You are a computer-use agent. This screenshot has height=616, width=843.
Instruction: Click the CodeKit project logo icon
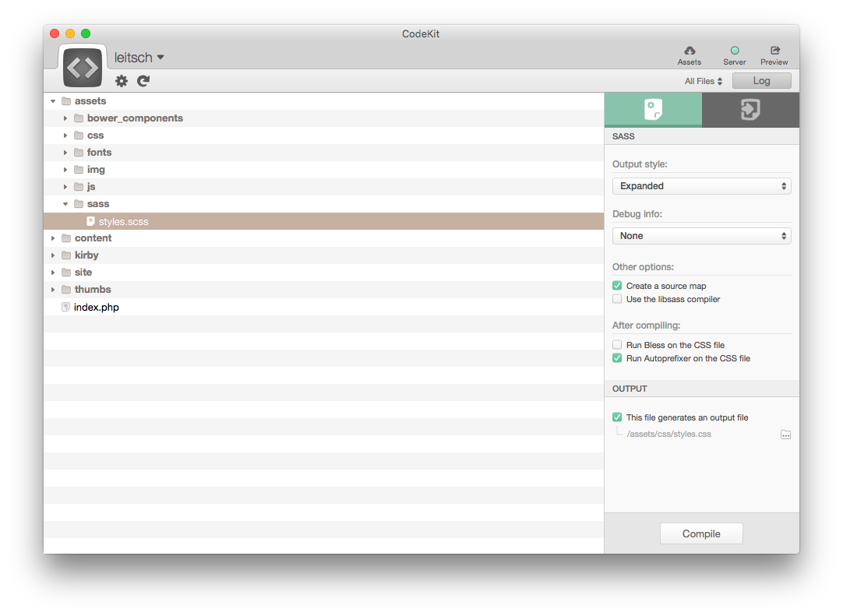83,67
